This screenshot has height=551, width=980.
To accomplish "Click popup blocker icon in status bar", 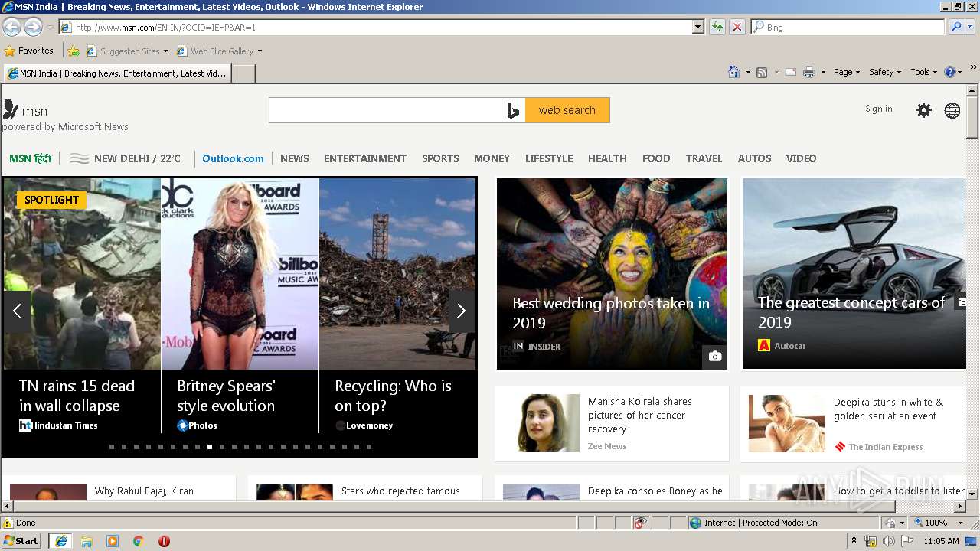I will click(x=640, y=523).
